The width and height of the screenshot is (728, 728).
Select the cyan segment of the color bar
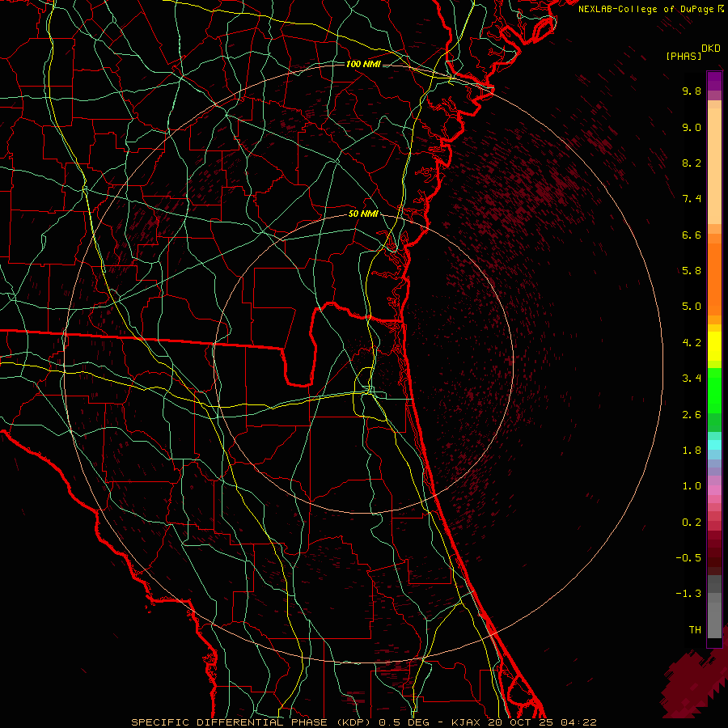coord(714,445)
